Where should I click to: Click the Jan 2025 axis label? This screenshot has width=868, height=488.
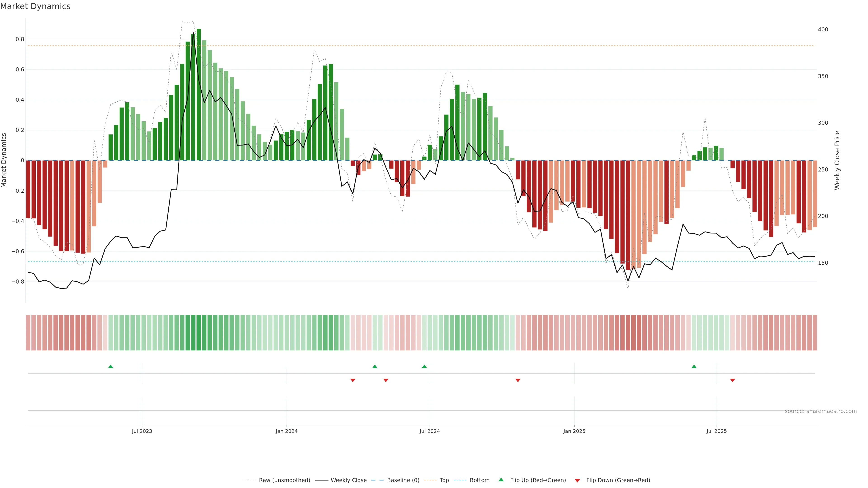pyautogui.click(x=574, y=431)
